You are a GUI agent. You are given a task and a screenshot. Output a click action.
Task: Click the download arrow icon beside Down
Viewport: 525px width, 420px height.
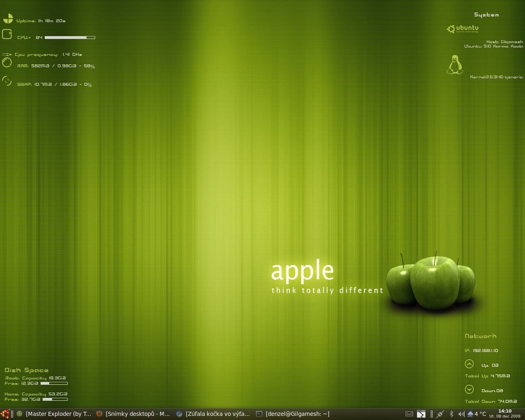point(469,389)
